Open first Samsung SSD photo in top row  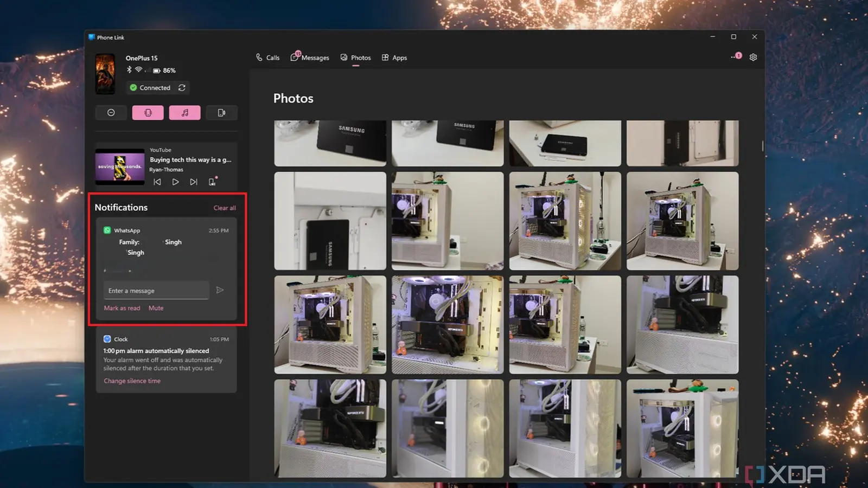pos(330,143)
